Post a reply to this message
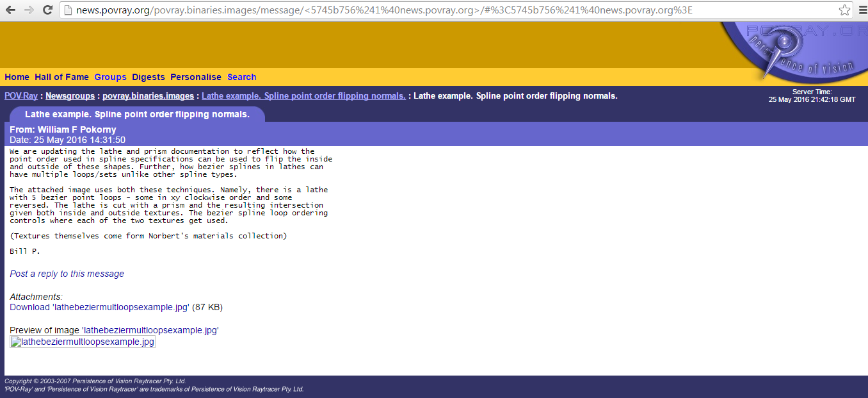 tap(67, 274)
